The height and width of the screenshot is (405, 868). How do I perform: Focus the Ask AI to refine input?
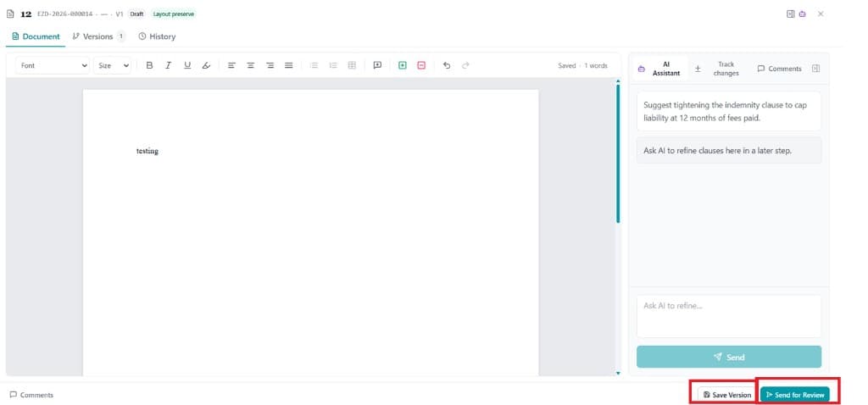coord(729,316)
